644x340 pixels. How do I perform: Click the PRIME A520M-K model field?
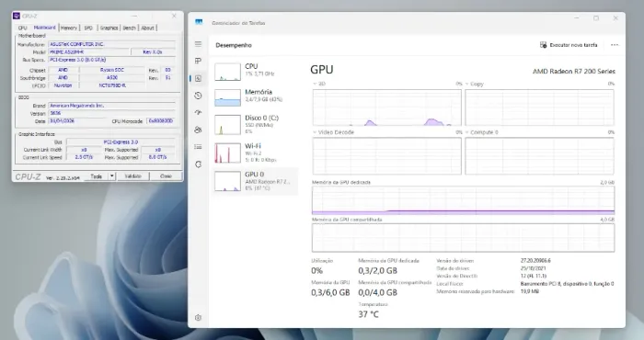(88, 52)
